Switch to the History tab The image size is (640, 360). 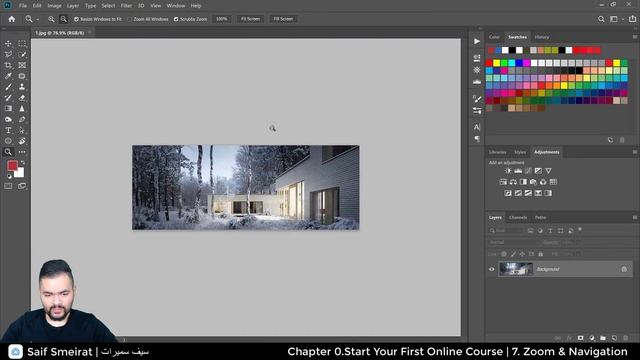click(x=542, y=37)
